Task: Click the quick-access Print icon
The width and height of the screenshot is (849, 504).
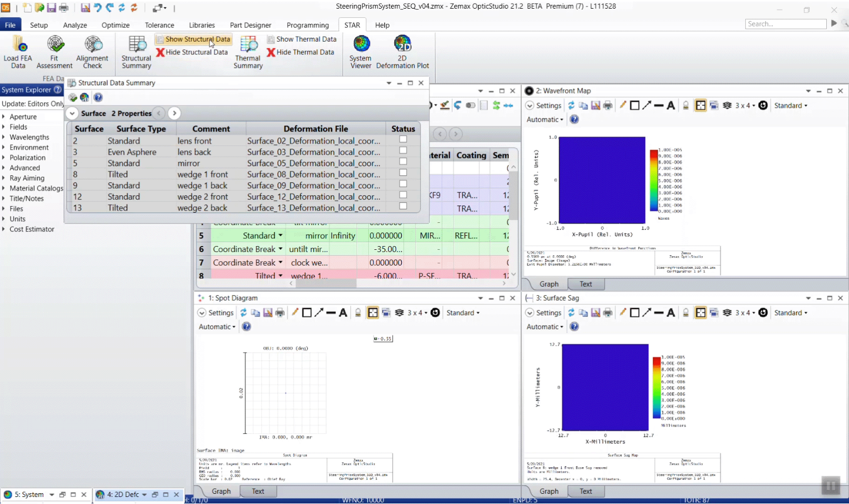Action: pos(64,8)
